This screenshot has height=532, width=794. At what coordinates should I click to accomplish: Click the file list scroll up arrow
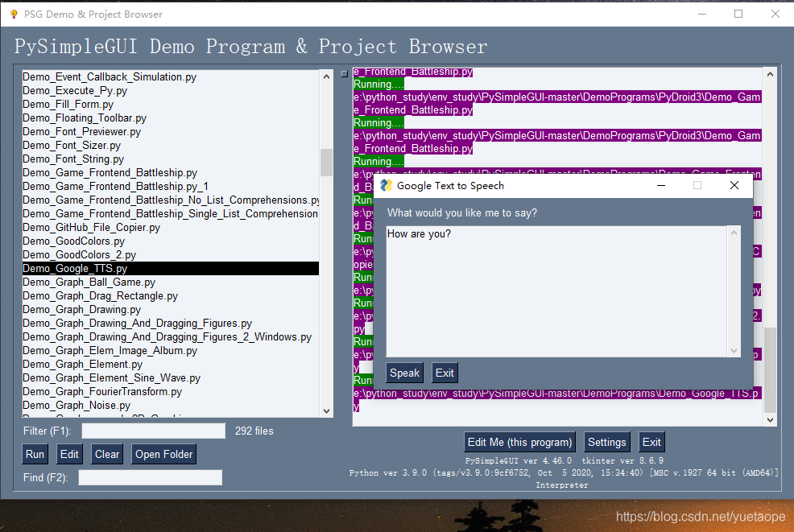point(327,76)
